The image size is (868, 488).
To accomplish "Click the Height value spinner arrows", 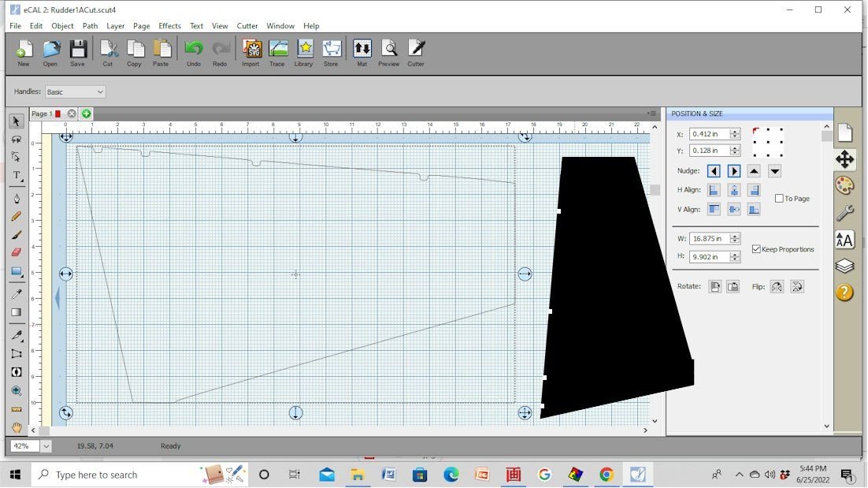I will 735,257.
